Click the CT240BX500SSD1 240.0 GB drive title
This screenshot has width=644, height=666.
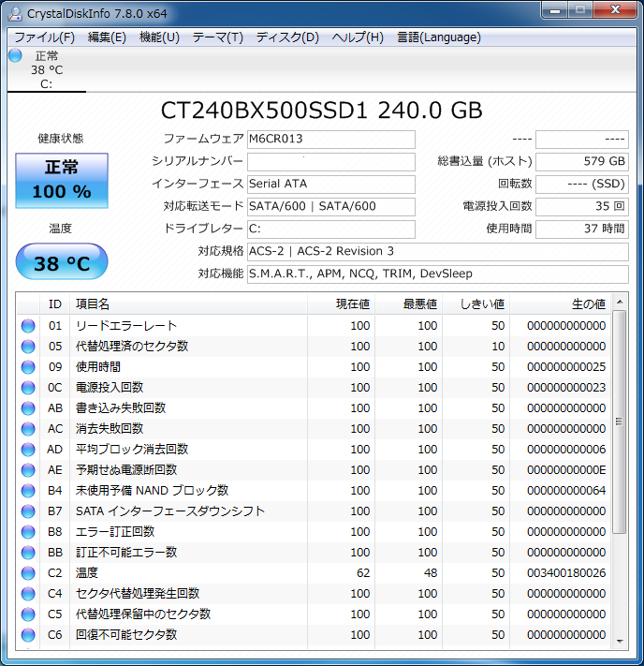pos(322,111)
